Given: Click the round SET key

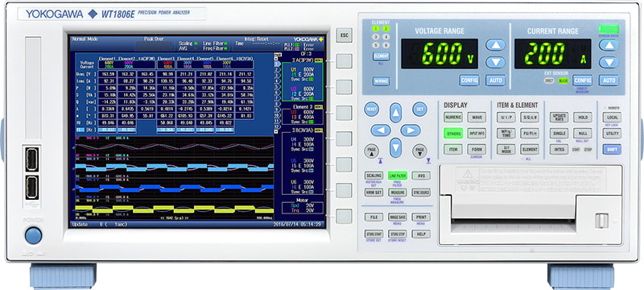Looking at the screenshot, I should (419, 110).
